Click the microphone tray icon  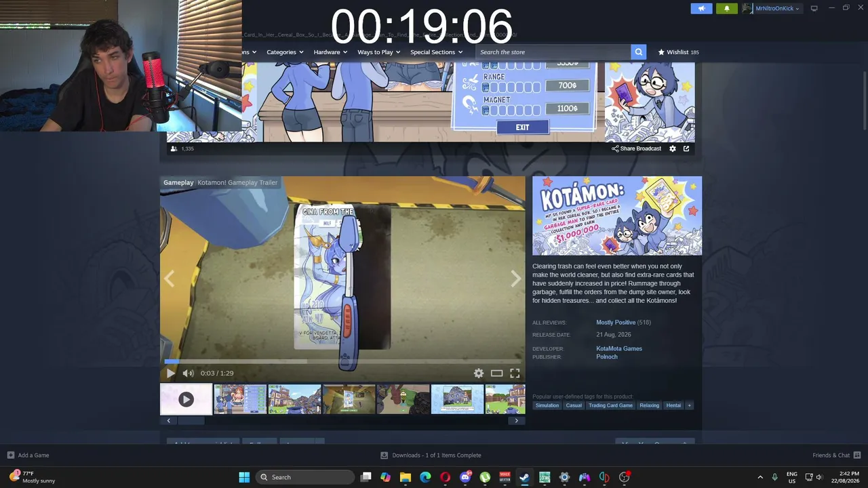pyautogui.click(x=774, y=477)
